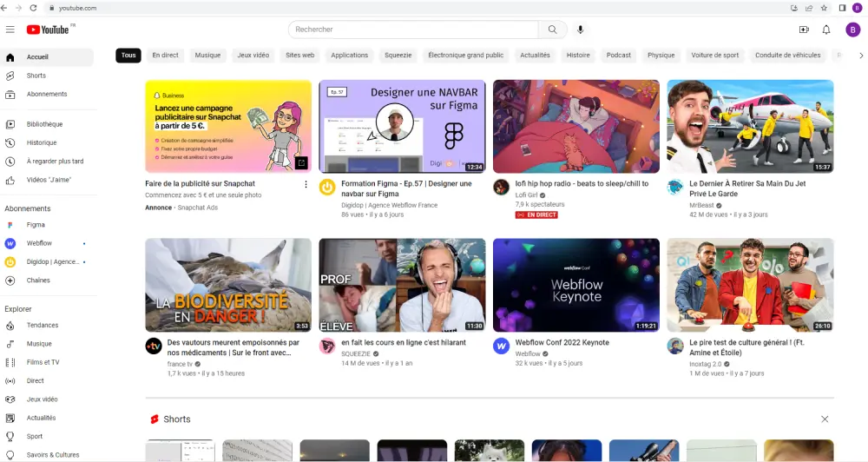The height and width of the screenshot is (462, 868).
Task: Open Bibliothèque in the sidebar
Action: pyautogui.click(x=47, y=124)
